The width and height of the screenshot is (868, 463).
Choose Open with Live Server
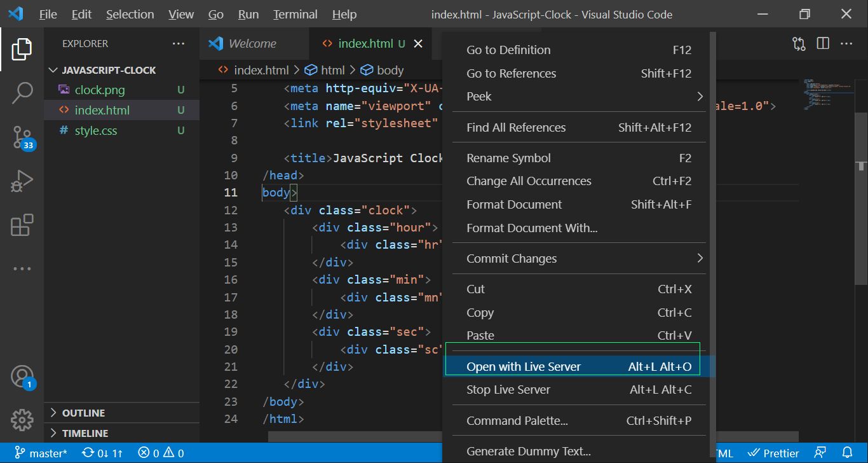coord(579,366)
